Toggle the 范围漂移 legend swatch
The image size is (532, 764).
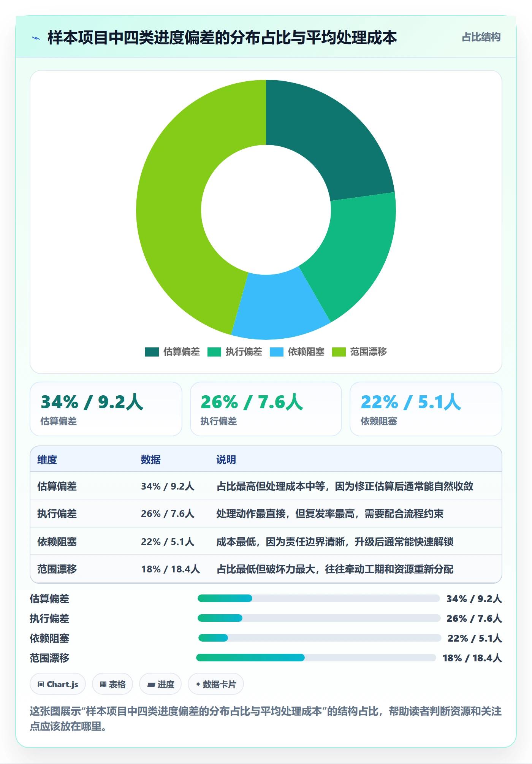[x=339, y=352]
